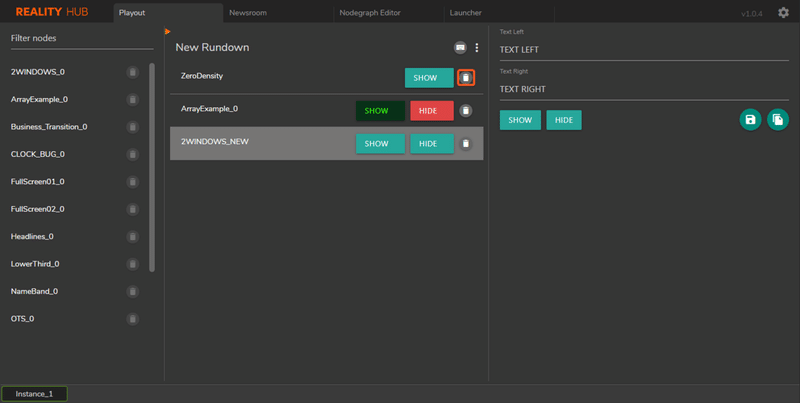The image size is (800, 403).
Task: Select Headlines_0 node
Action: (32, 237)
